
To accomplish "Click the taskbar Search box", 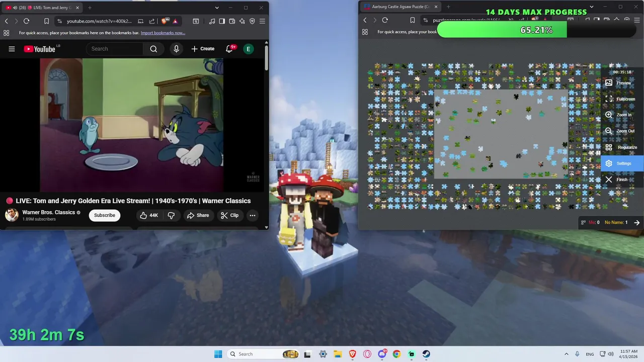I will (x=263, y=354).
